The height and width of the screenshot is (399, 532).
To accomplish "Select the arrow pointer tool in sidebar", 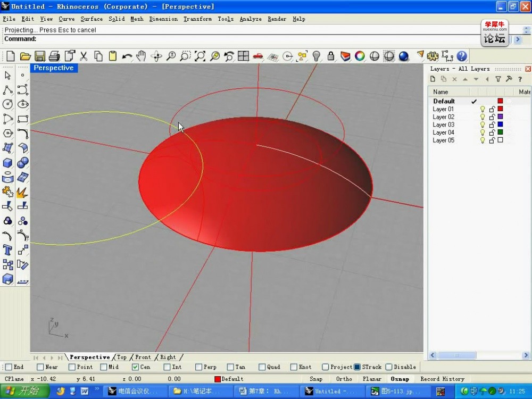I will click(8, 76).
